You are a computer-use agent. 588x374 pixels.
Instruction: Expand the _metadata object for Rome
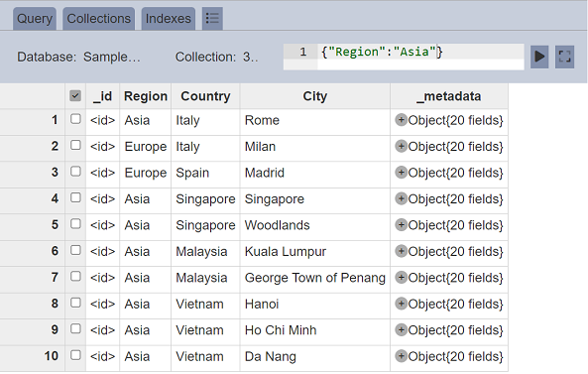coord(401,120)
